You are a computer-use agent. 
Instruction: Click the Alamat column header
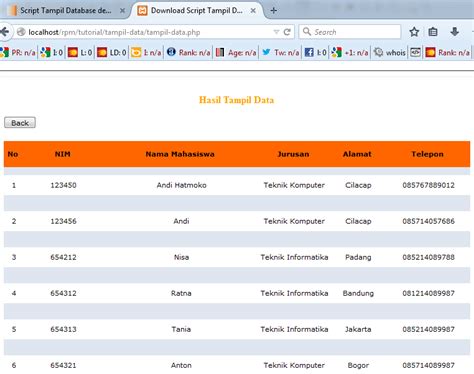point(357,154)
